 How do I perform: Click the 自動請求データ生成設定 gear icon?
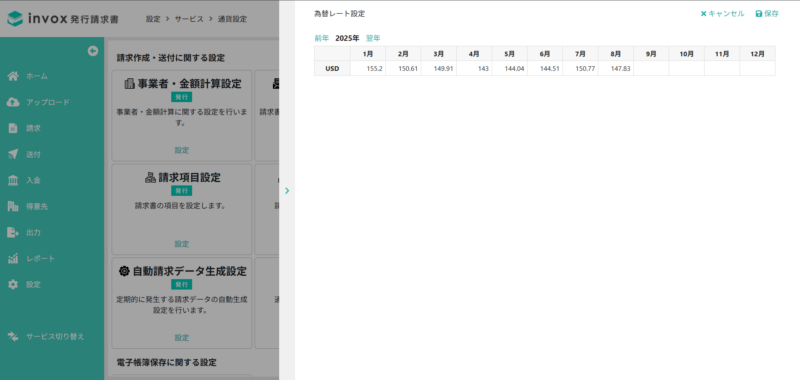click(x=124, y=271)
